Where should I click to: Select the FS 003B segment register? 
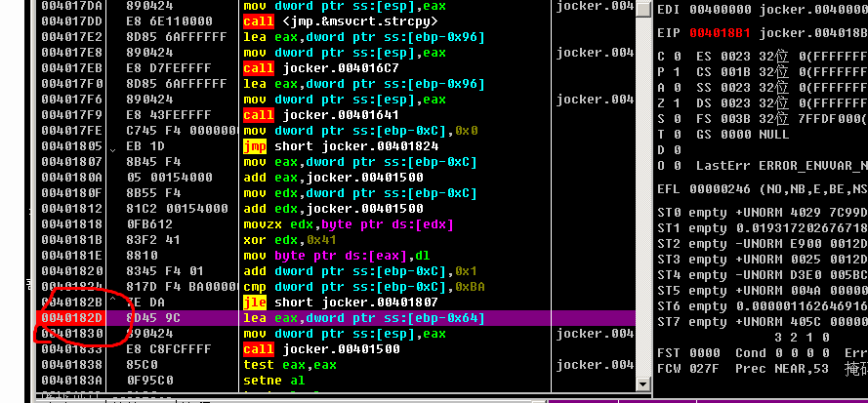point(724,118)
